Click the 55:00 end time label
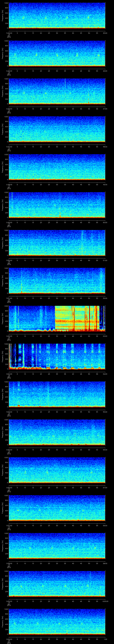Image resolution: width=114 pixels, height=644 pixels. tap(105, 412)
